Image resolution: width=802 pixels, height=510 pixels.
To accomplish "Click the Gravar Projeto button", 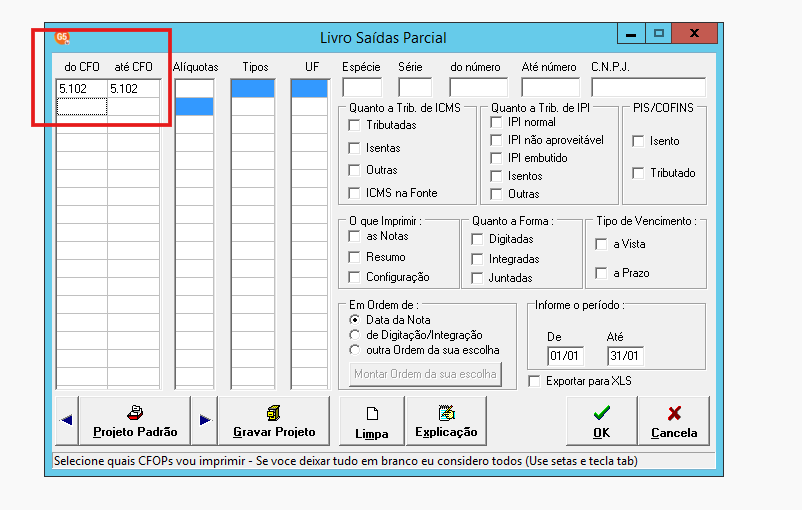I will point(274,420).
